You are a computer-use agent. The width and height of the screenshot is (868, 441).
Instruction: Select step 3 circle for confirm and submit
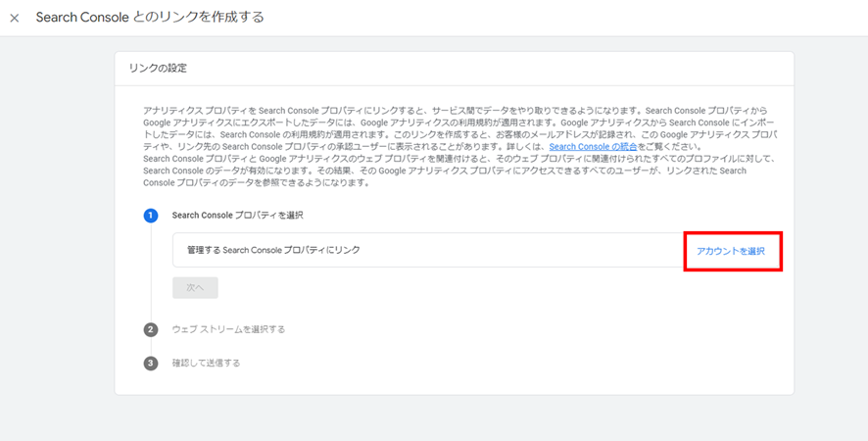point(151,364)
